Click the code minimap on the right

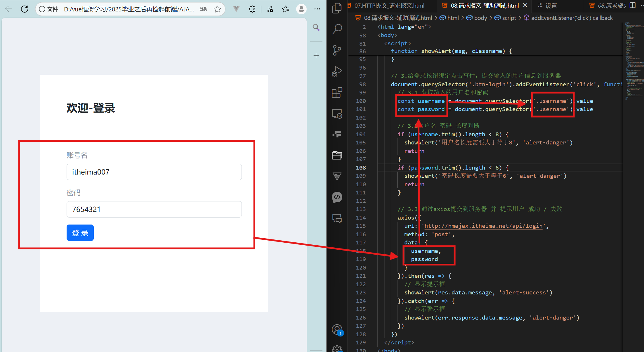(633, 58)
